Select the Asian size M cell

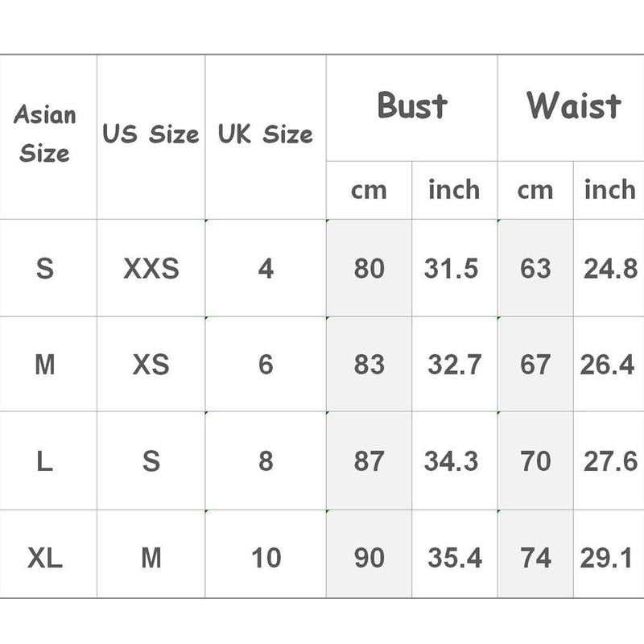click(x=48, y=364)
